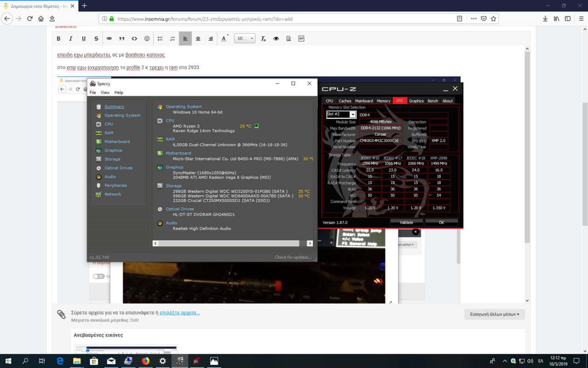Open Windows Settings gear from taskbar
Viewport: 588px width, 368px height.
(x=163, y=361)
